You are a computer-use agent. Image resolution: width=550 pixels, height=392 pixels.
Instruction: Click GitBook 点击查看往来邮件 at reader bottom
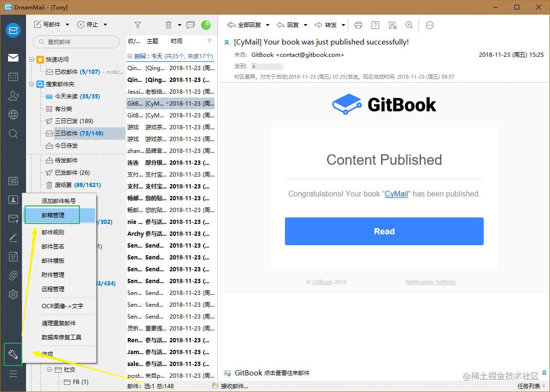pyautogui.click(x=272, y=373)
